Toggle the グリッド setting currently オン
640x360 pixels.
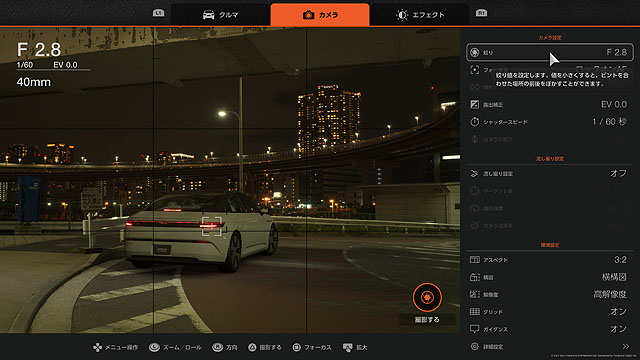tap(550, 311)
